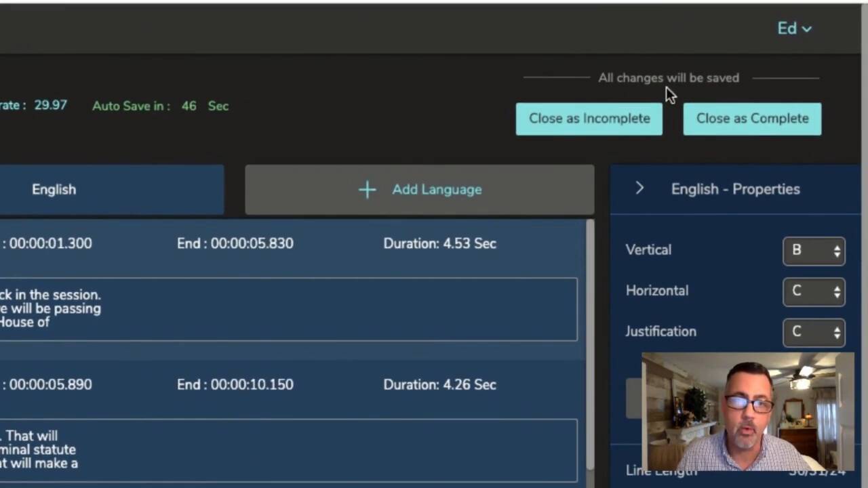Click the English - Properties panel title
The height and width of the screenshot is (488, 868).
point(735,189)
